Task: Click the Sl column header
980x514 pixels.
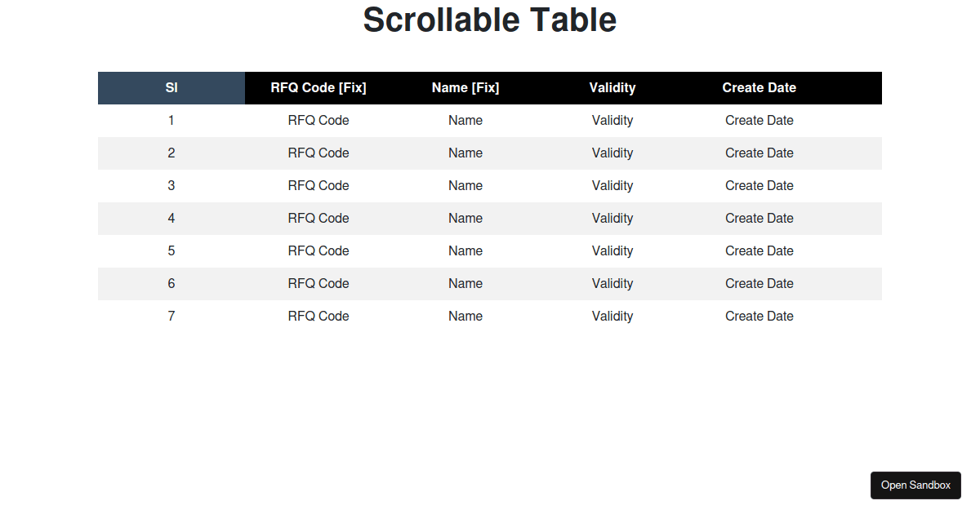Action: click(x=171, y=87)
